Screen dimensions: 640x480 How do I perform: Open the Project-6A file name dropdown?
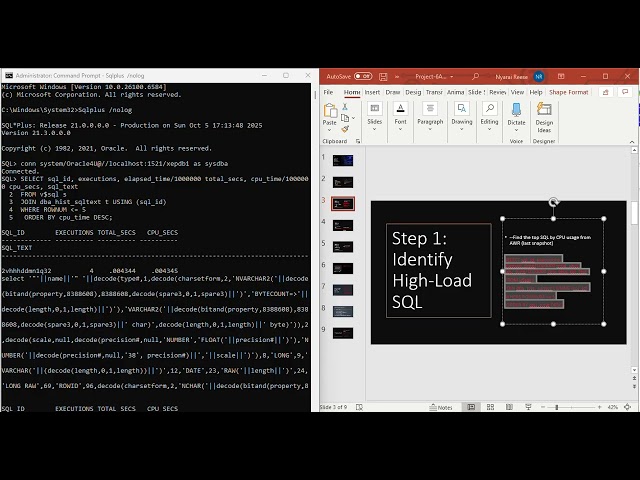tap(451, 76)
